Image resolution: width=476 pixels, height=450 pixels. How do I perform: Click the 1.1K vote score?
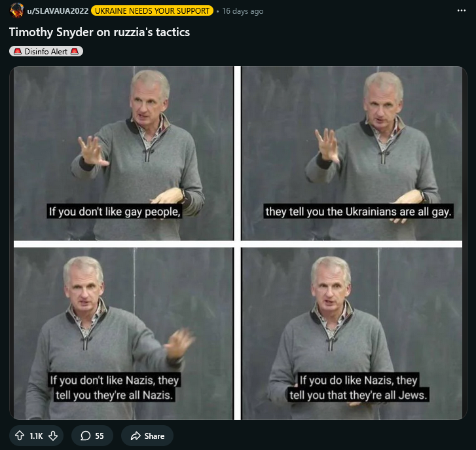coord(36,436)
